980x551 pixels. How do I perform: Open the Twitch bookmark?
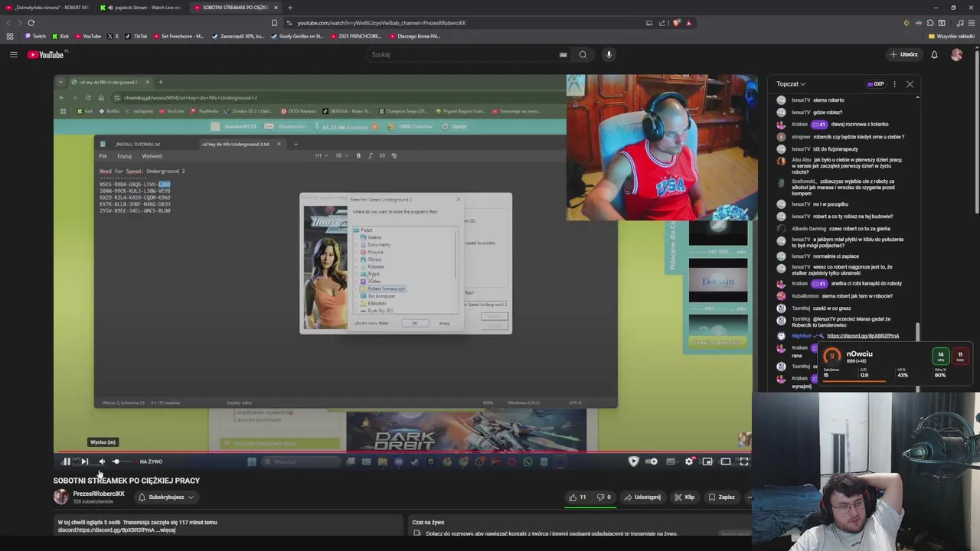[34, 36]
